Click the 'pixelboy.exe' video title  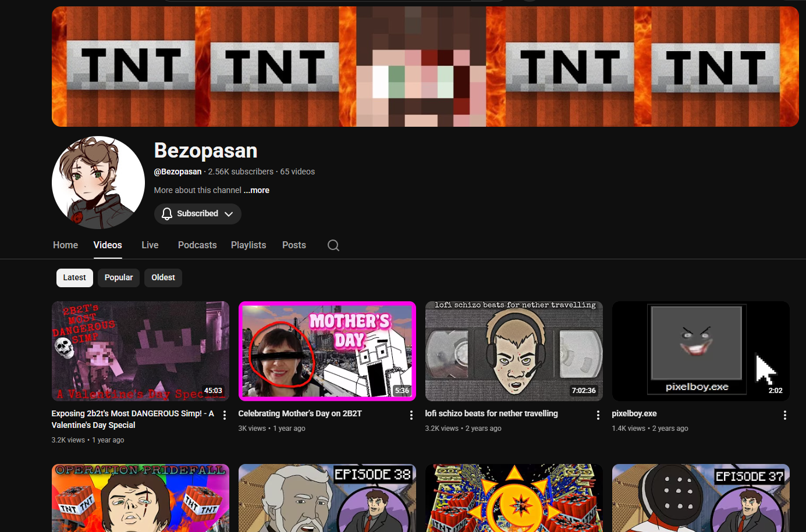coord(634,414)
